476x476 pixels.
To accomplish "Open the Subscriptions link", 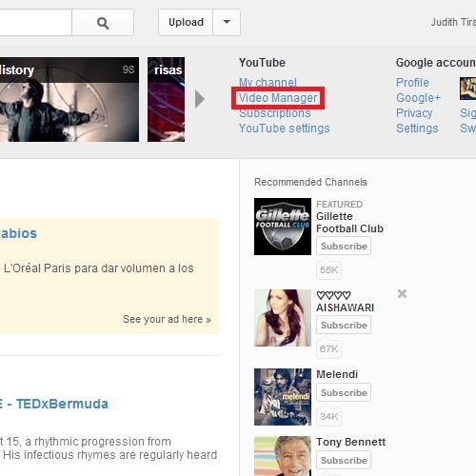I will pyautogui.click(x=275, y=113).
